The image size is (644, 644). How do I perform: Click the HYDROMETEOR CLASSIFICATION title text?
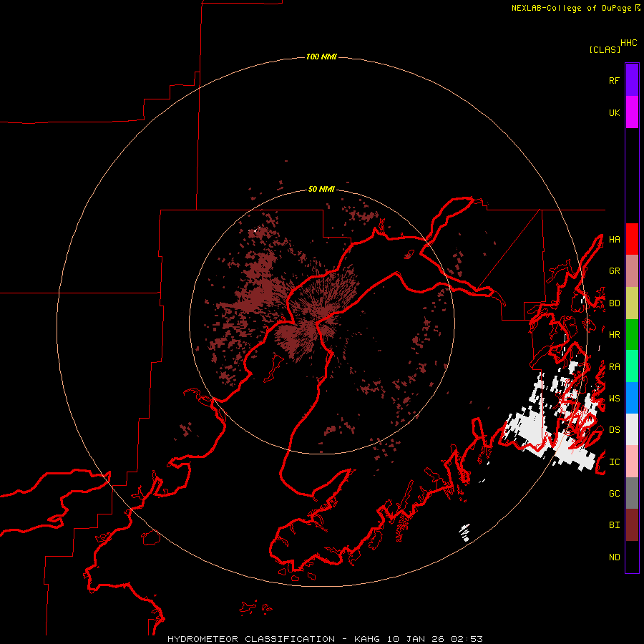click(251, 639)
